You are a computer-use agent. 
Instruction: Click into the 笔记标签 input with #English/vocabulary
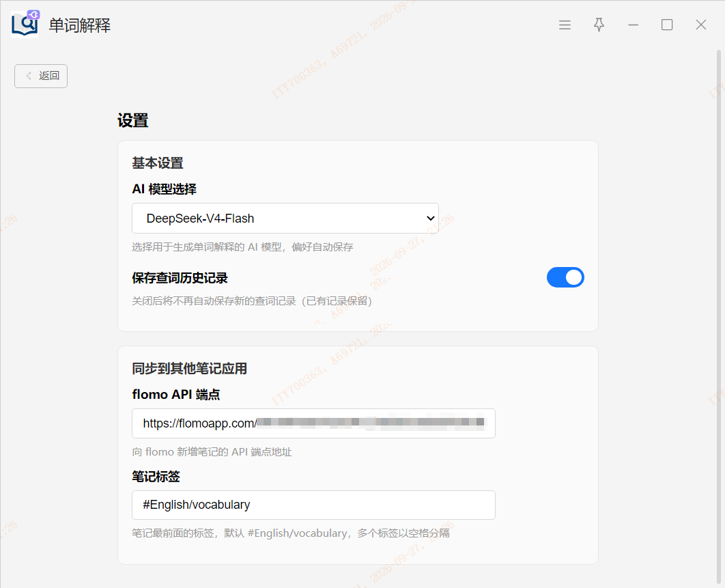coord(313,505)
